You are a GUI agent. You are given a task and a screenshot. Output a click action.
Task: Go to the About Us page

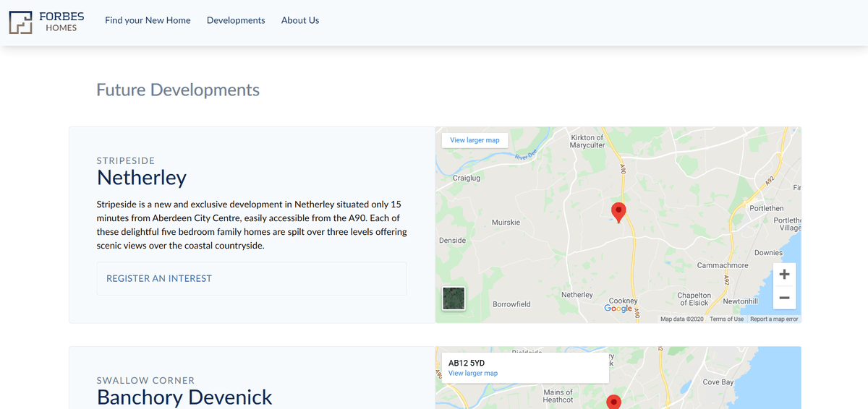click(x=300, y=20)
